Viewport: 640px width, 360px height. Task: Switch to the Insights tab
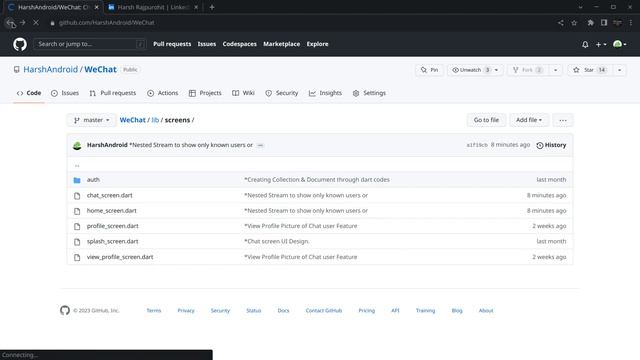(325, 93)
